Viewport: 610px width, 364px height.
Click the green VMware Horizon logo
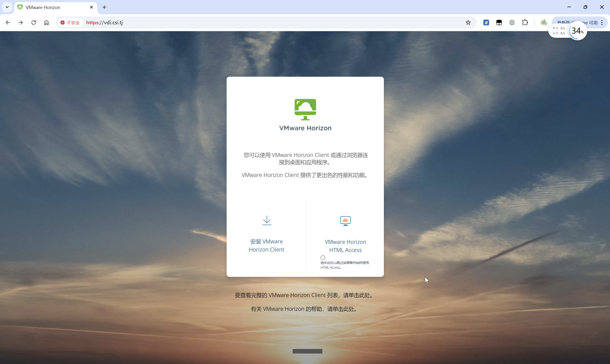pyautogui.click(x=305, y=109)
